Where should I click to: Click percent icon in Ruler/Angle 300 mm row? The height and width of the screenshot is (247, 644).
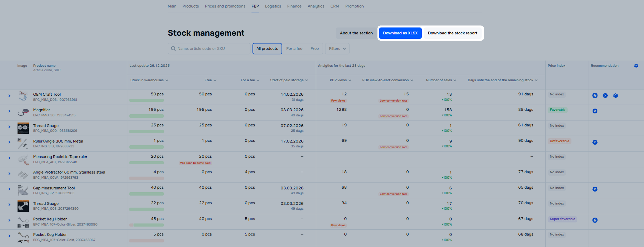click(x=595, y=142)
